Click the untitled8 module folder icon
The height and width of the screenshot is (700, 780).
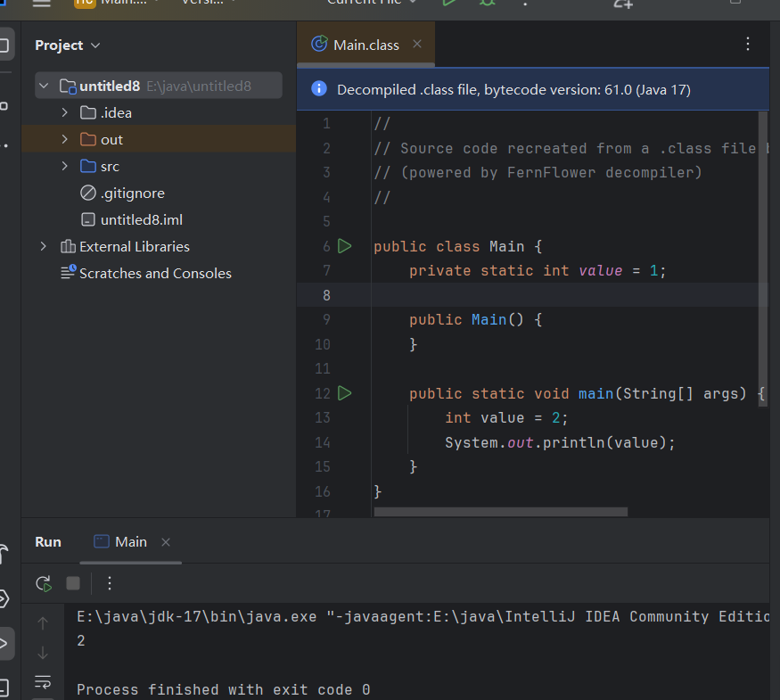point(68,86)
